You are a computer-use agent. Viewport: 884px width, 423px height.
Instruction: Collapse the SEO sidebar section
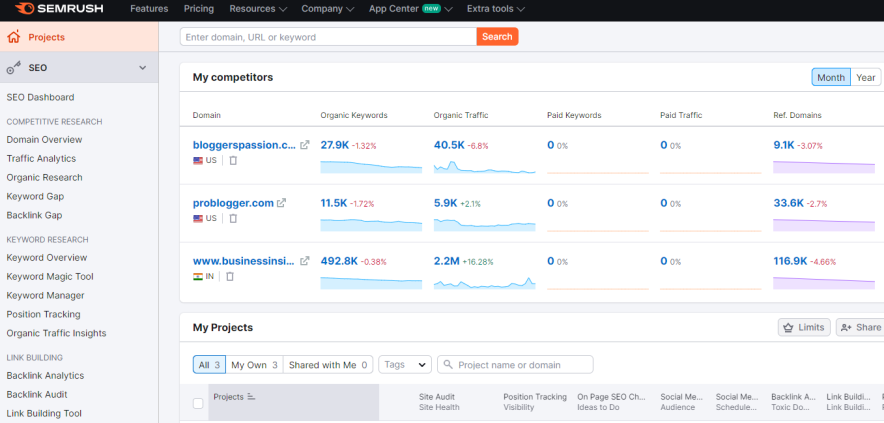coord(143,68)
